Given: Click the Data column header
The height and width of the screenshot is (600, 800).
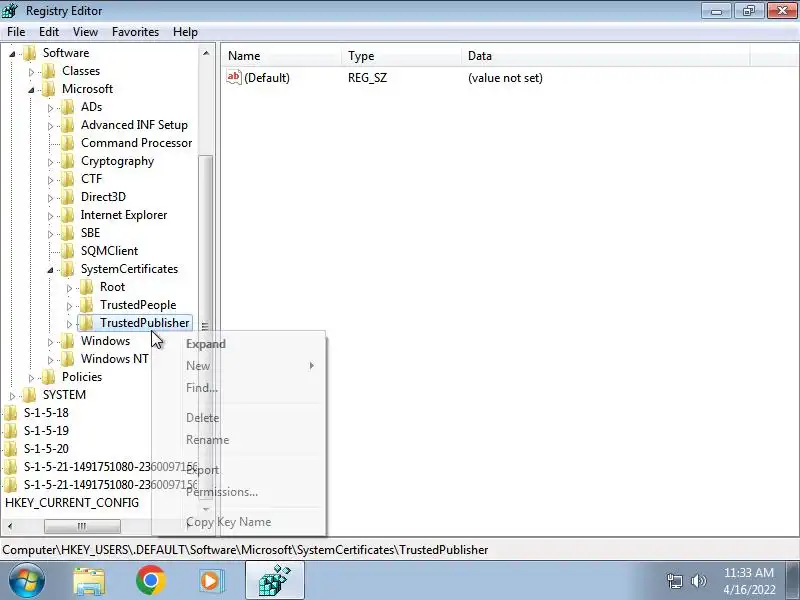Looking at the screenshot, I should tap(606, 56).
